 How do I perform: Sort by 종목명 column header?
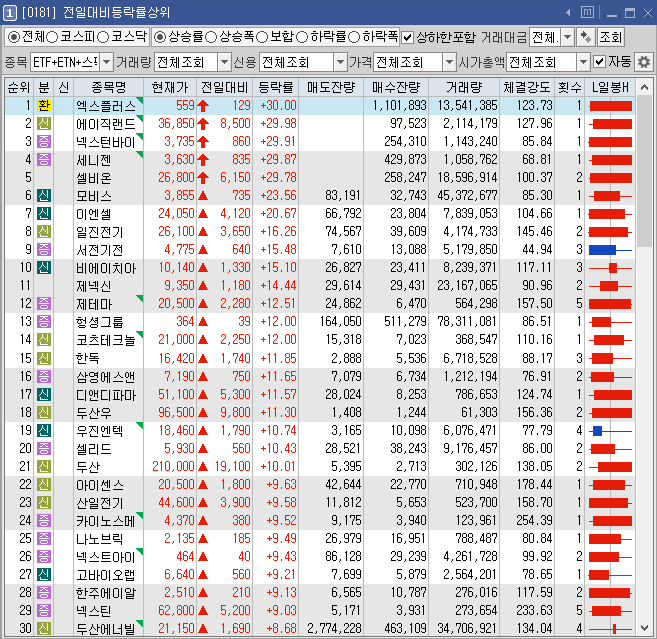click(109, 87)
